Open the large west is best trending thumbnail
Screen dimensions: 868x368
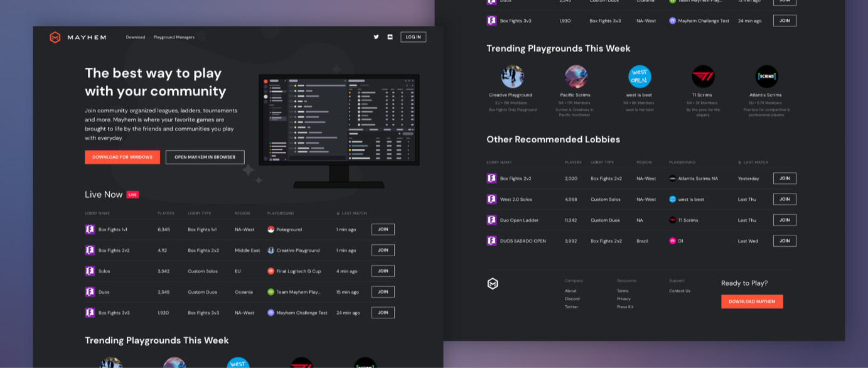tap(640, 77)
